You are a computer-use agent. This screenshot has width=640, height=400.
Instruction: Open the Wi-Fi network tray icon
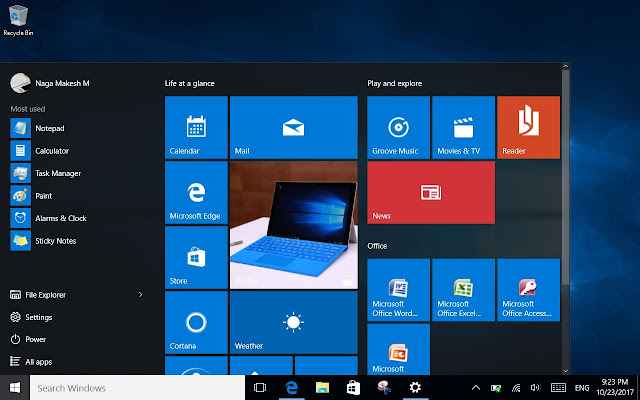pyautogui.click(x=516, y=388)
